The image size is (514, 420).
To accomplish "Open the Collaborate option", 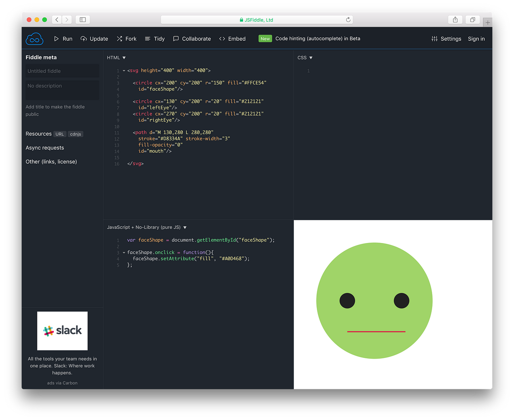I will coord(192,39).
